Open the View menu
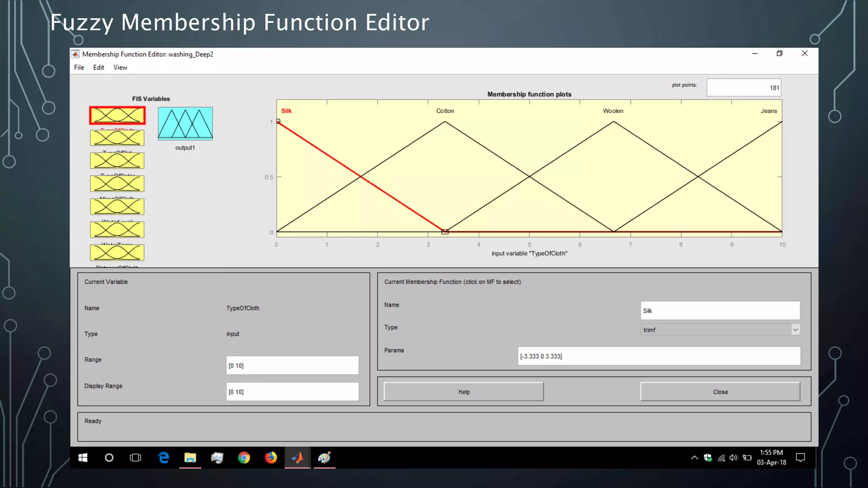 coord(120,67)
